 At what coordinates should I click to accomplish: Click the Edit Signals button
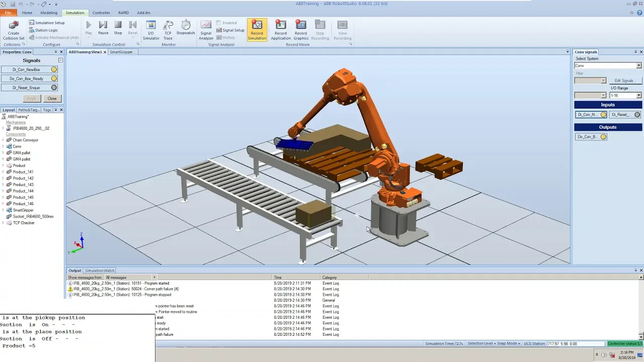(x=624, y=80)
